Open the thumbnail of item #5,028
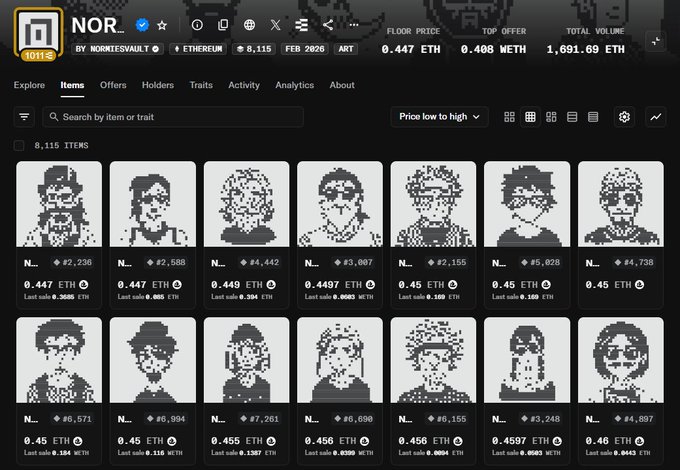The width and height of the screenshot is (680, 470). (x=527, y=204)
